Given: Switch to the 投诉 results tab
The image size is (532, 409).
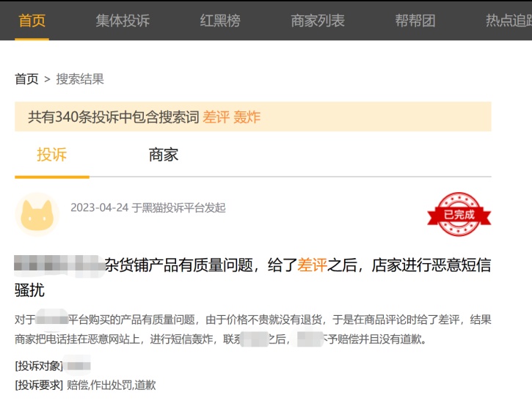Looking at the screenshot, I should 51,155.
